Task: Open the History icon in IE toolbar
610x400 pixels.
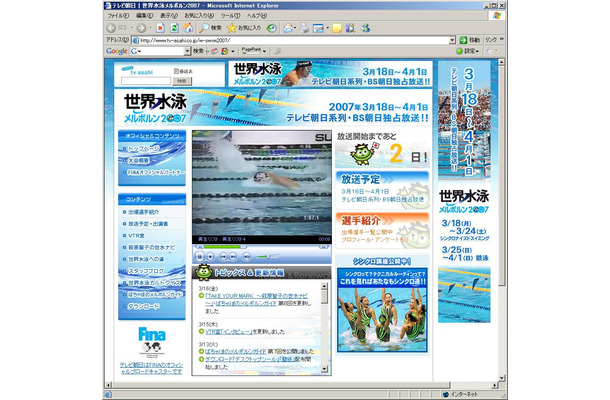Action: [x=272, y=28]
